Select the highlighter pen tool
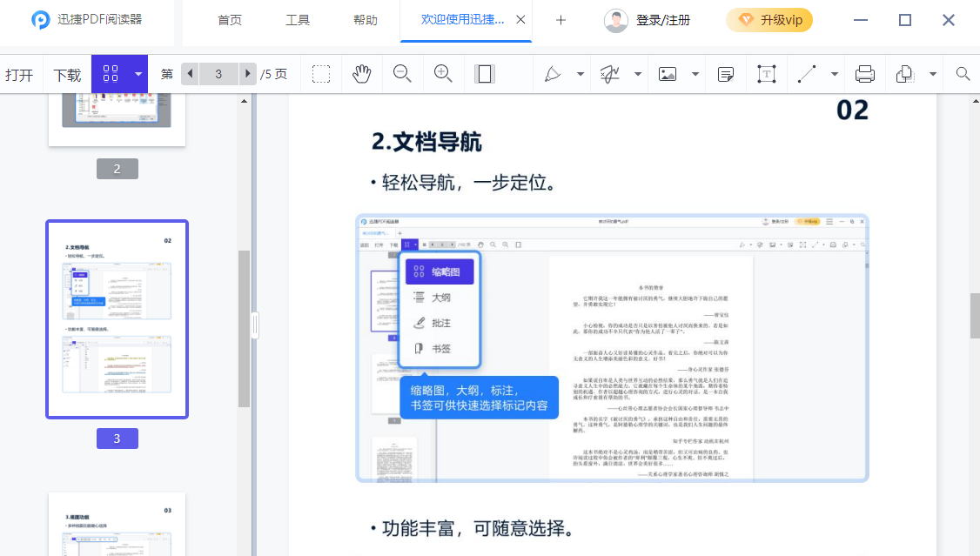Viewport: 980px width, 556px height. (553, 74)
